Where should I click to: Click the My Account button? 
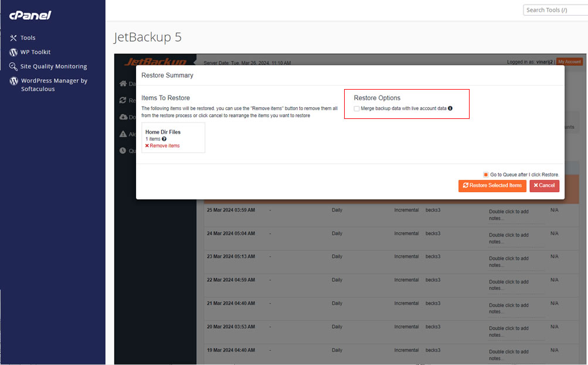(x=569, y=62)
